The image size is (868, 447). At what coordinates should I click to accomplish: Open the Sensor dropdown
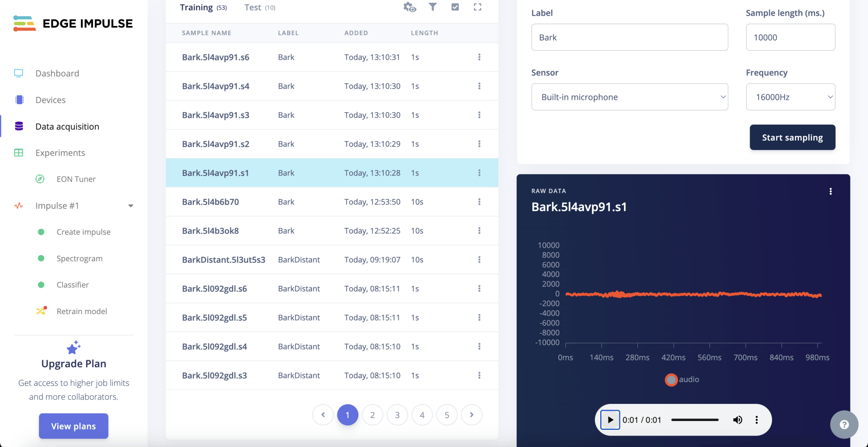(x=629, y=97)
